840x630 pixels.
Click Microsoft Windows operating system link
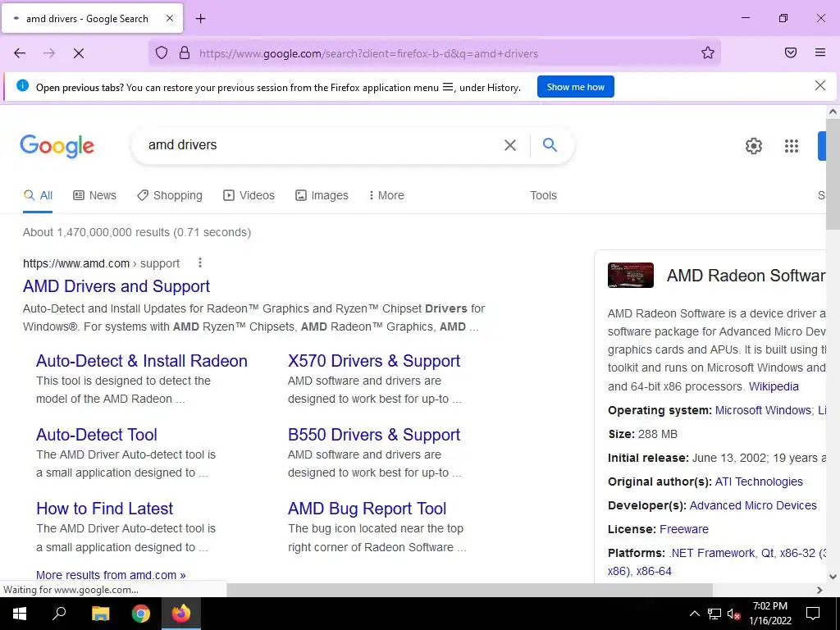763,410
